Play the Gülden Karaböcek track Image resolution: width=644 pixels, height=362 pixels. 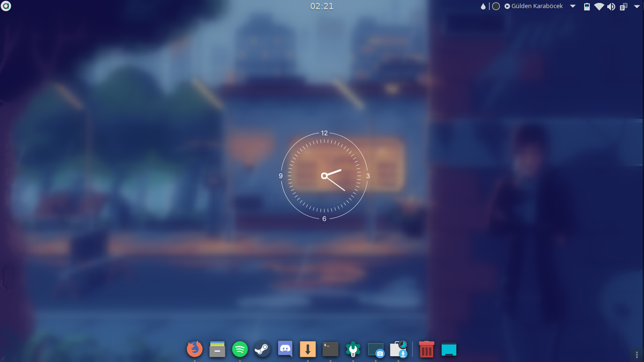coord(507,7)
